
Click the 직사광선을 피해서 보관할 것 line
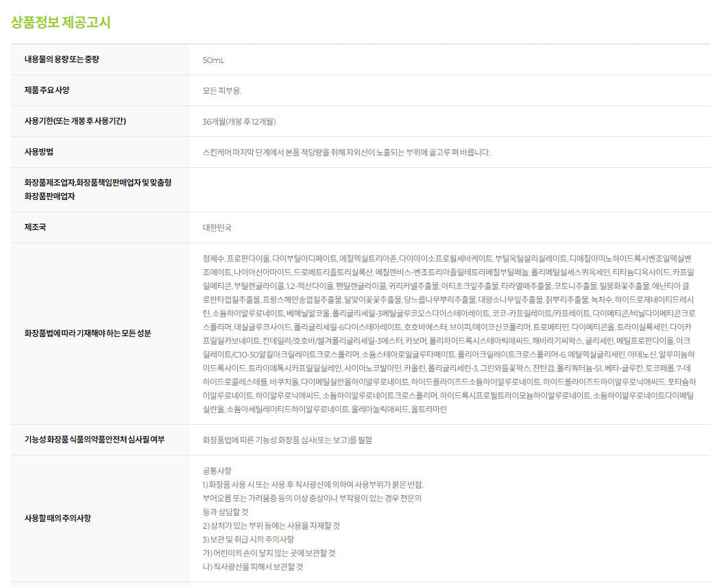(252, 566)
